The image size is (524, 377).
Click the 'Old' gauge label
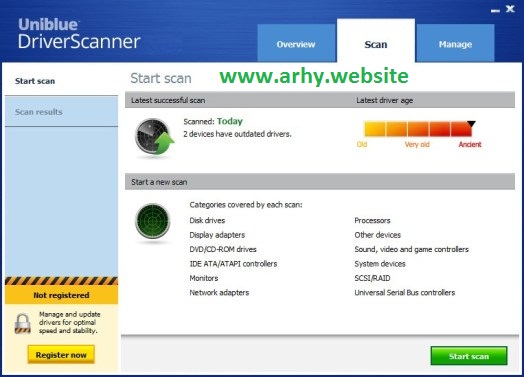[x=362, y=144]
